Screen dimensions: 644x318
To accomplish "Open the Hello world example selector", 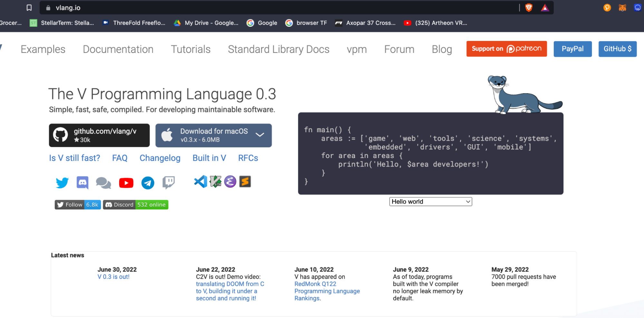I will [x=430, y=202].
